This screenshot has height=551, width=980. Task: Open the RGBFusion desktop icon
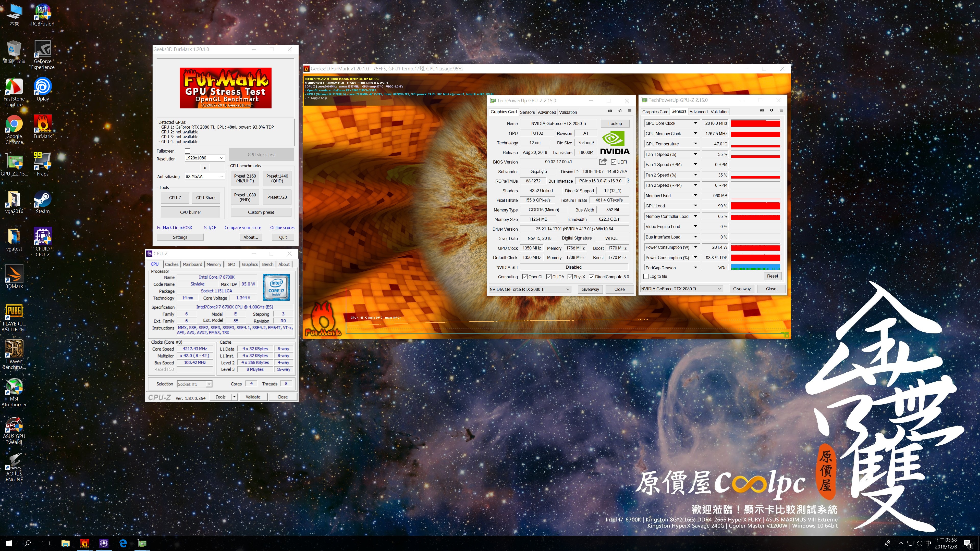tap(43, 15)
